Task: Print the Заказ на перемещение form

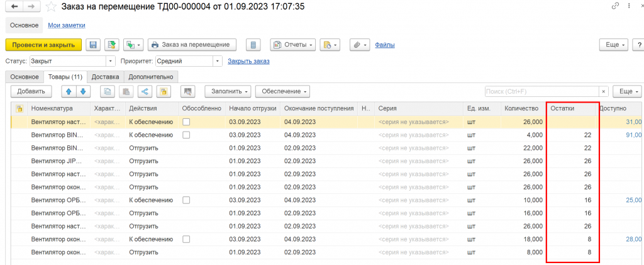Action: coord(192,45)
